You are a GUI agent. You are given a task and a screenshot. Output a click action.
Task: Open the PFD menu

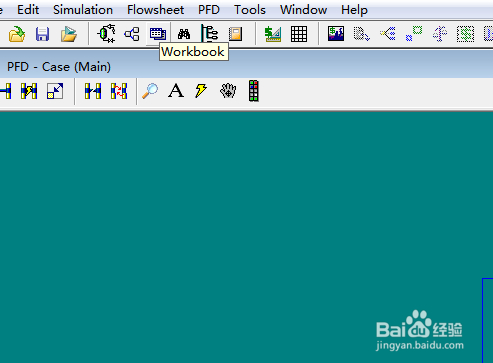point(209,10)
